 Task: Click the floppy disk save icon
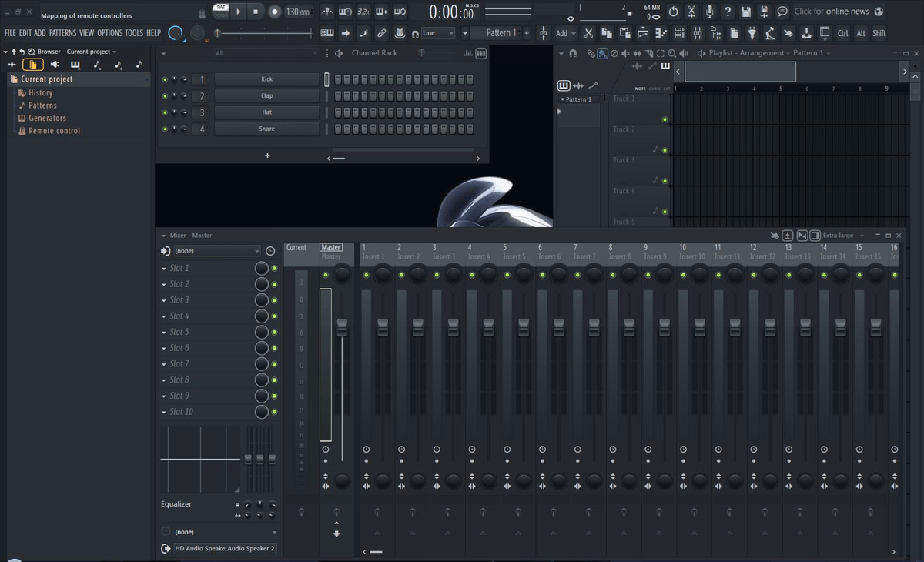tap(747, 10)
